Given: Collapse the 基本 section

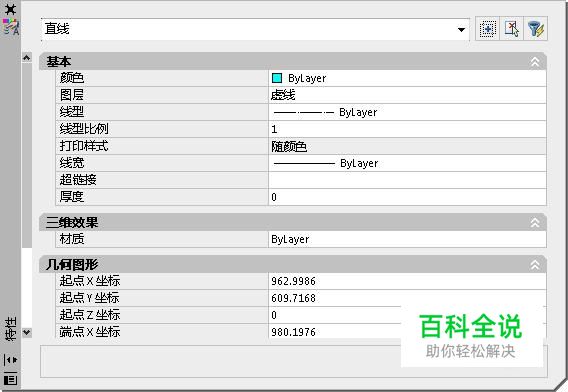Looking at the screenshot, I should click(535, 62).
